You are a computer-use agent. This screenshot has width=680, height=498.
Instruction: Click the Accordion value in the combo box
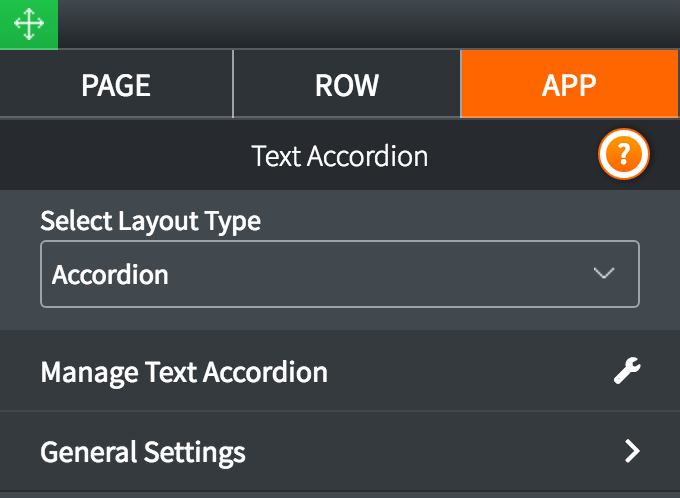point(110,275)
